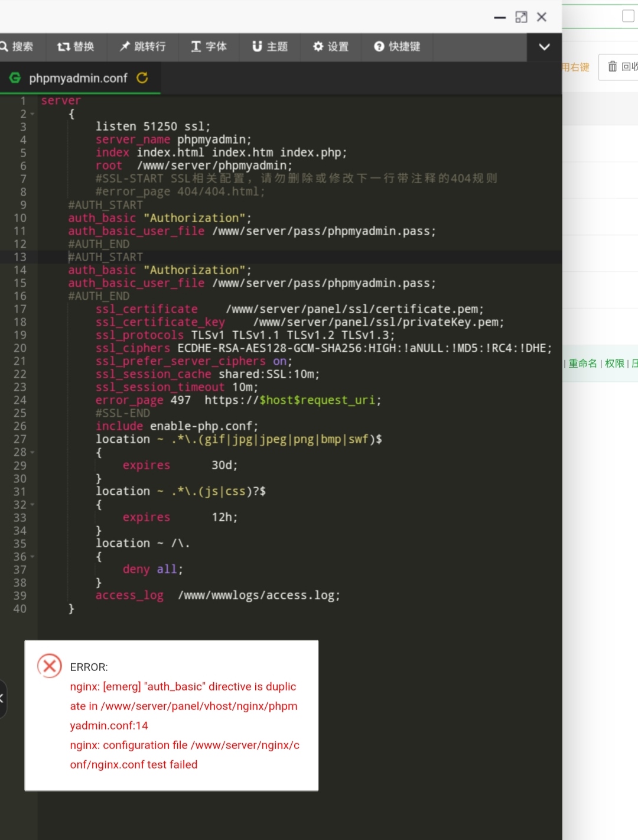Select the phpmyadmin.conf tab

(80, 78)
